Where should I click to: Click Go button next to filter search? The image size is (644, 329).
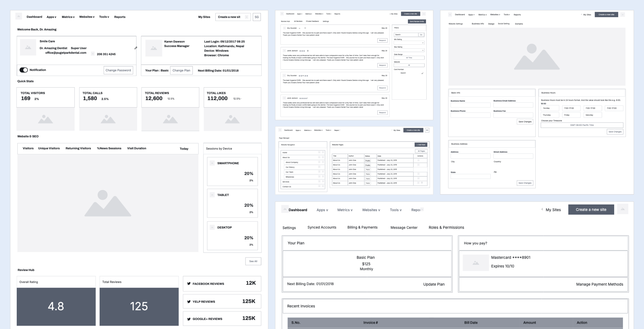pyautogui.click(x=421, y=35)
